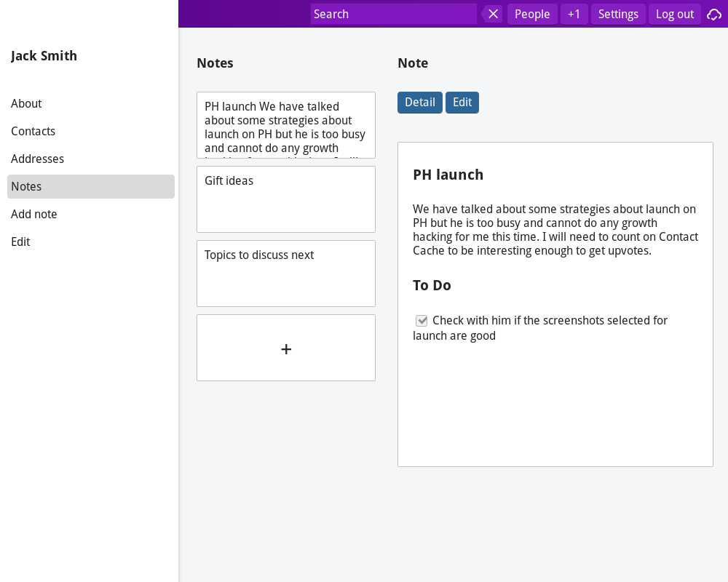Open the Gift ideas note

click(286, 199)
